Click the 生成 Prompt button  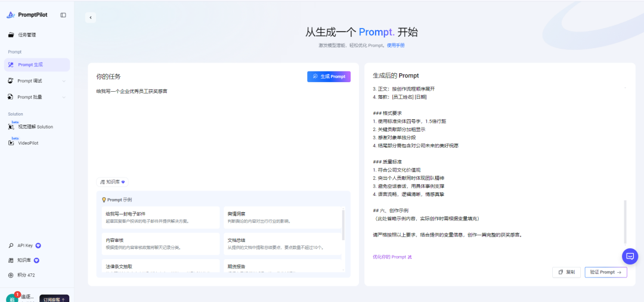tap(329, 77)
